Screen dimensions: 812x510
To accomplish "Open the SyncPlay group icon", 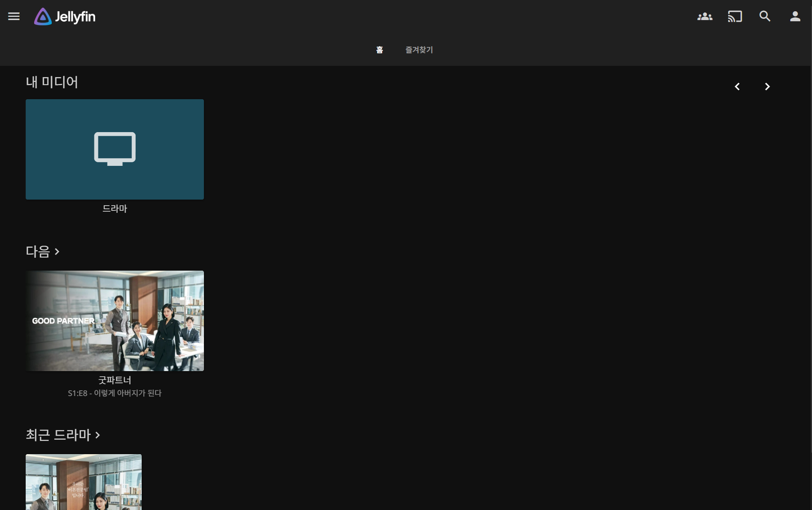I will tap(705, 16).
